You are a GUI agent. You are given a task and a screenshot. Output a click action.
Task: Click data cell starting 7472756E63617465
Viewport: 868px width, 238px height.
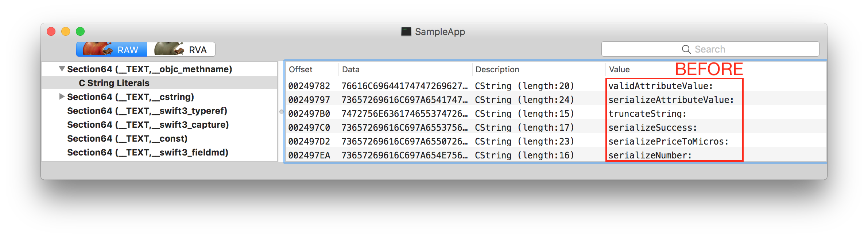[404, 114]
